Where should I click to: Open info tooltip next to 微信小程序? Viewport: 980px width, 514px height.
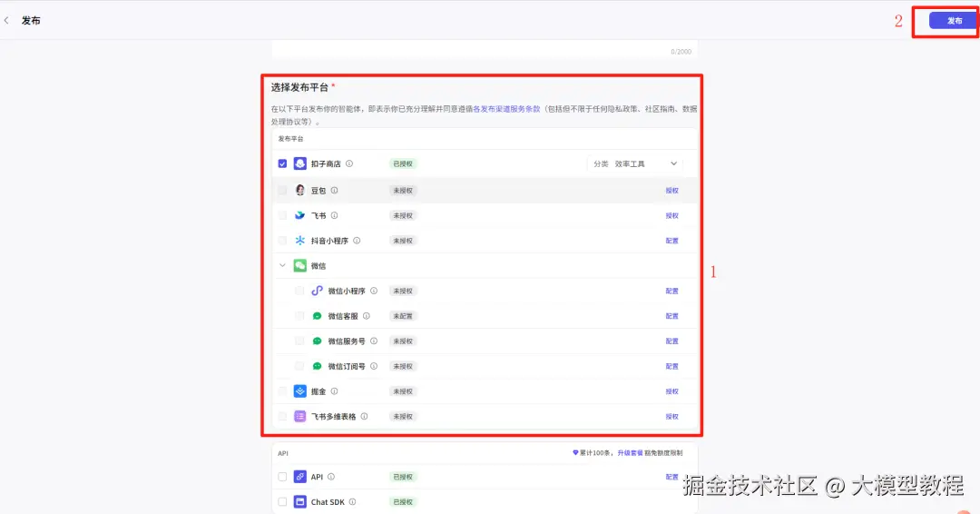pyautogui.click(x=374, y=291)
